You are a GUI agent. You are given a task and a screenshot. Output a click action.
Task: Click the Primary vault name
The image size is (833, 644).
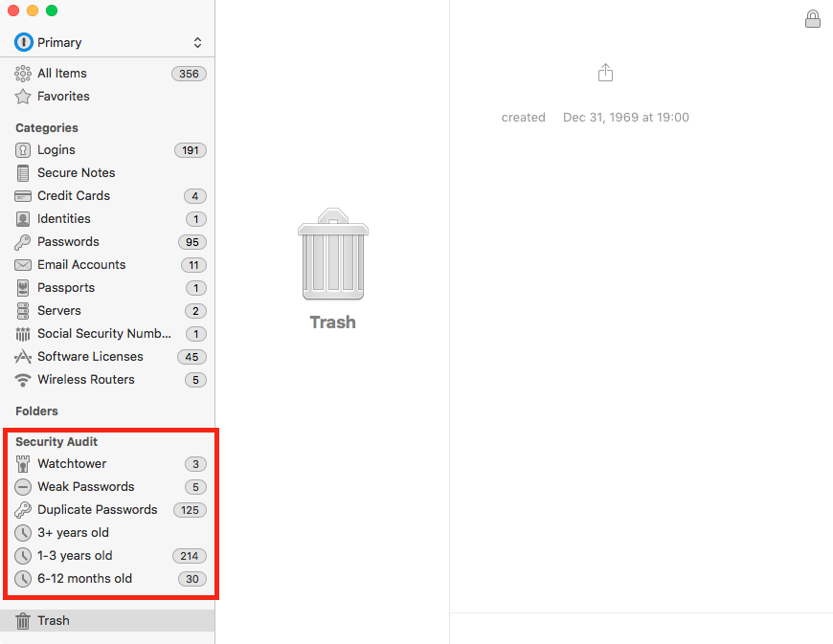point(59,42)
